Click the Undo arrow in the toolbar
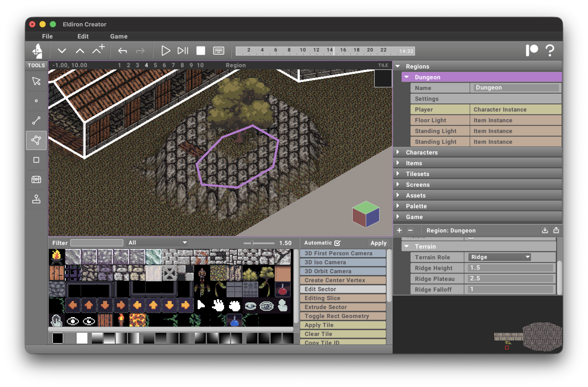Image resolution: width=588 pixels, height=387 pixels. point(123,51)
